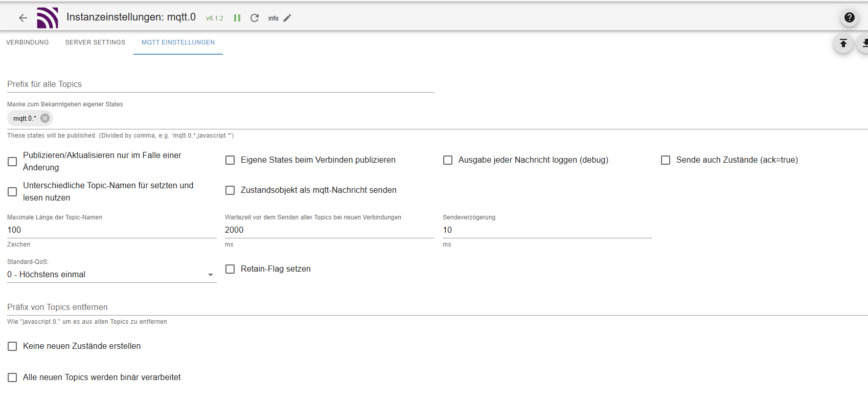Click the Wartezeit field showing 2000
Image resolution: width=868 pixels, height=400 pixels.
(x=330, y=230)
